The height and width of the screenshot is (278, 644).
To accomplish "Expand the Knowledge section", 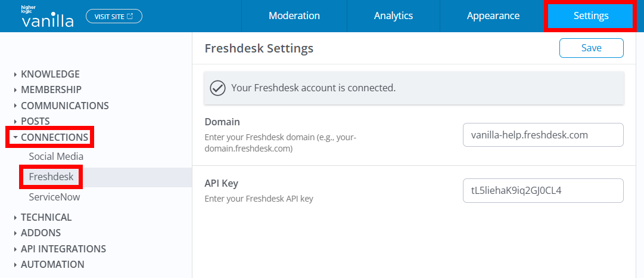I will tap(50, 74).
